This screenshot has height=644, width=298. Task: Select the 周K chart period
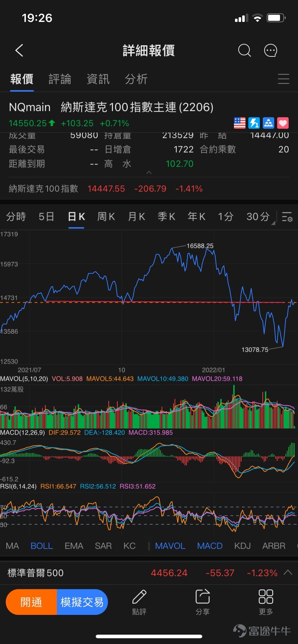(x=106, y=217)
